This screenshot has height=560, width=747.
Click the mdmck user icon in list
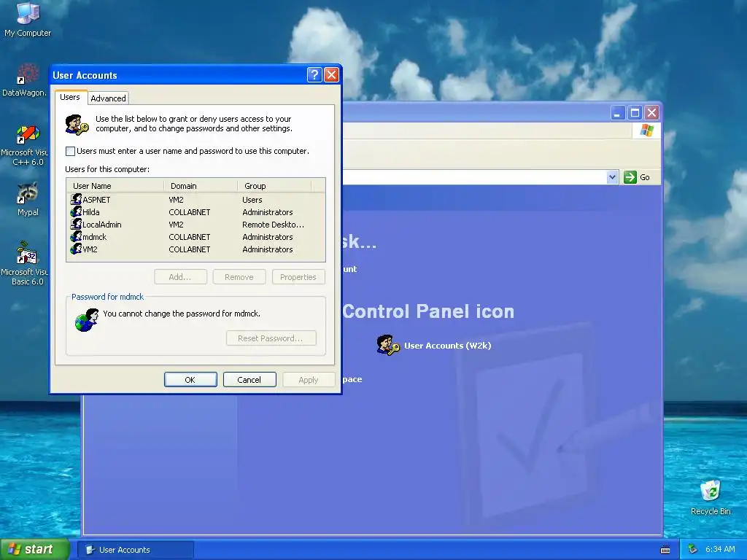pyautogui.click(x=76, y=236)
